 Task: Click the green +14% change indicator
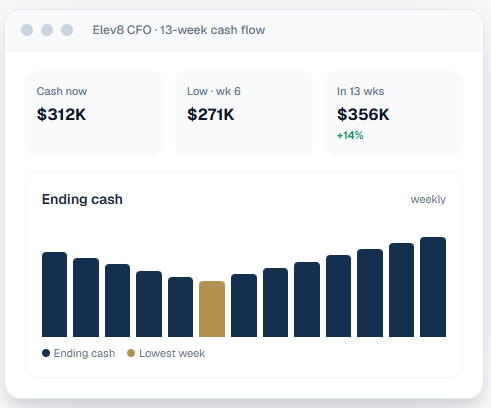[x=350, y=135]
